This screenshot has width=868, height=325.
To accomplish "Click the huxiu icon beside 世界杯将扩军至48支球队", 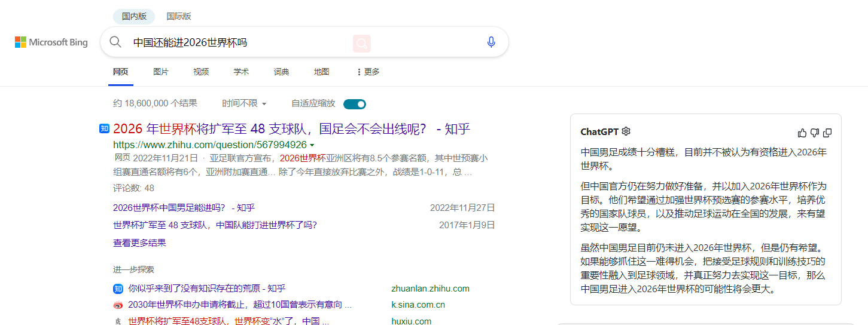I will point(118,321).
